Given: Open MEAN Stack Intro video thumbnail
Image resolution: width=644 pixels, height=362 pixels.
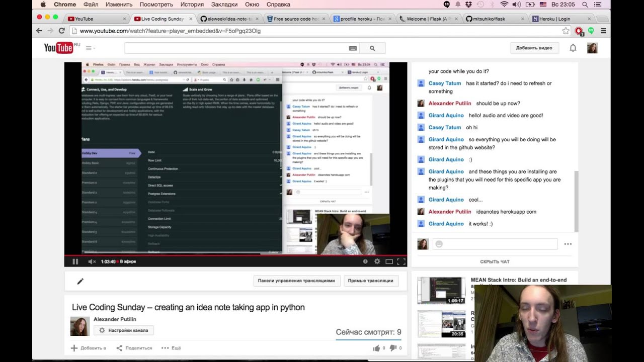Looking at the screenshot, I should click(x=441, y=291).
